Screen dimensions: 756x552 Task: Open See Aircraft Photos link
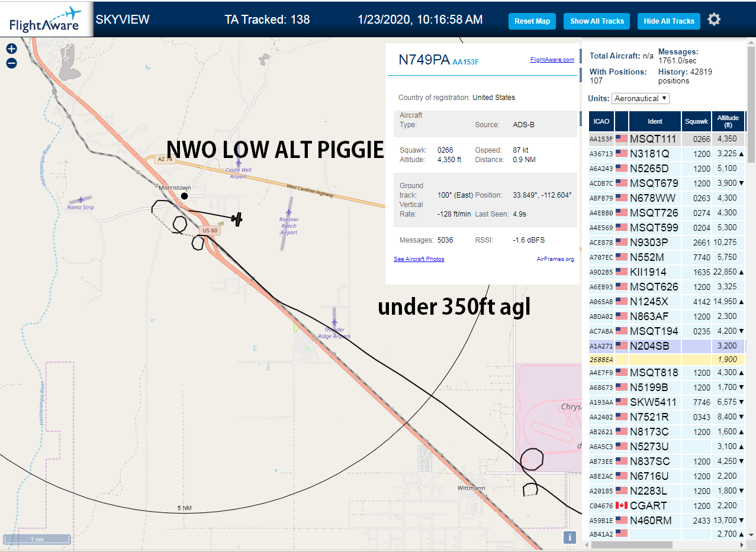click(x=419, y=259)
